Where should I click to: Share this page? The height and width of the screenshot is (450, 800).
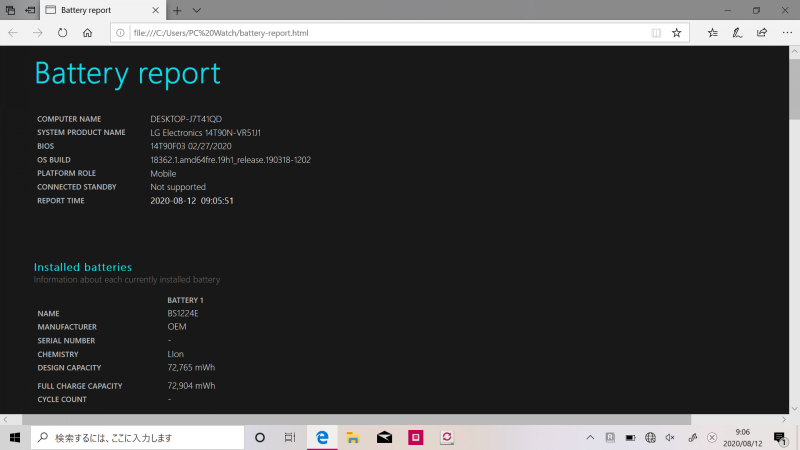762,33
